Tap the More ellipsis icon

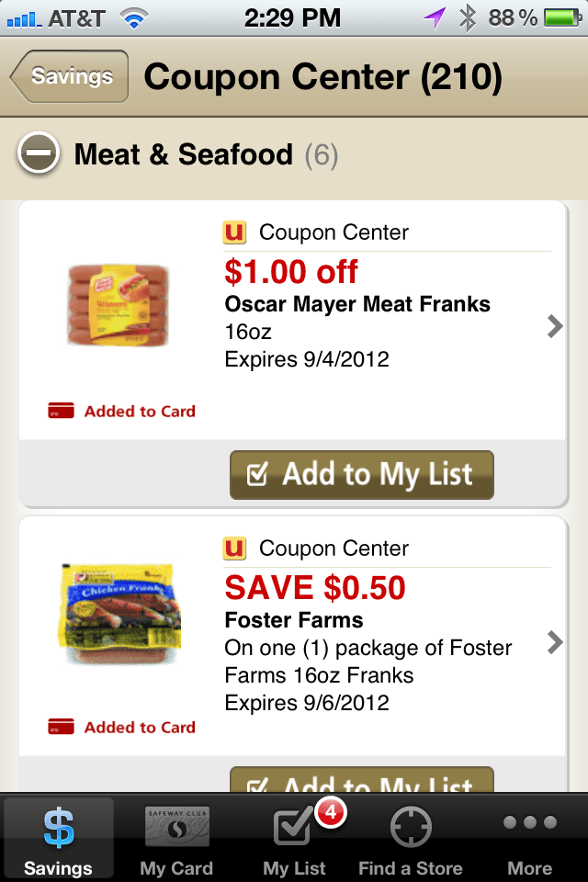[x=528, y=827]
